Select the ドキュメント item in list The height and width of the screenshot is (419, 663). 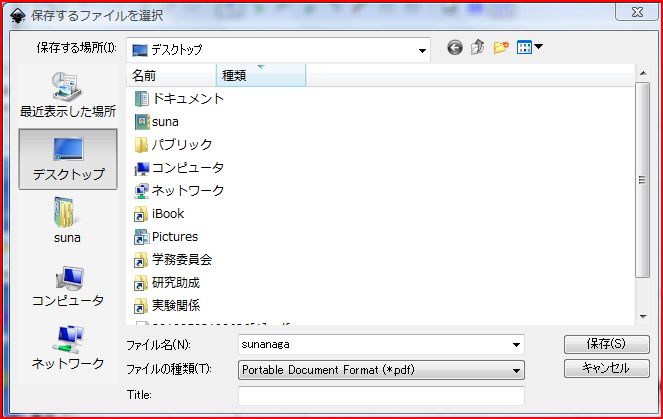(x=188, y=99)
